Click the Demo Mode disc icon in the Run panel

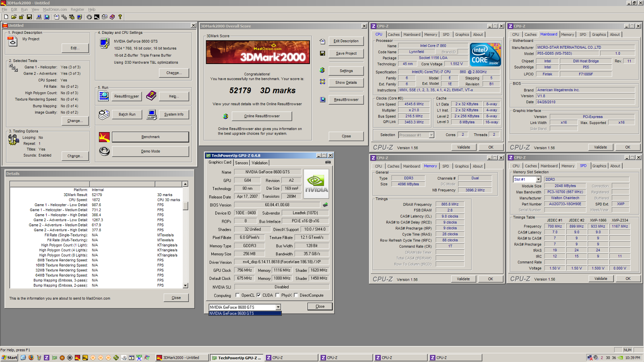pos(104,151)
